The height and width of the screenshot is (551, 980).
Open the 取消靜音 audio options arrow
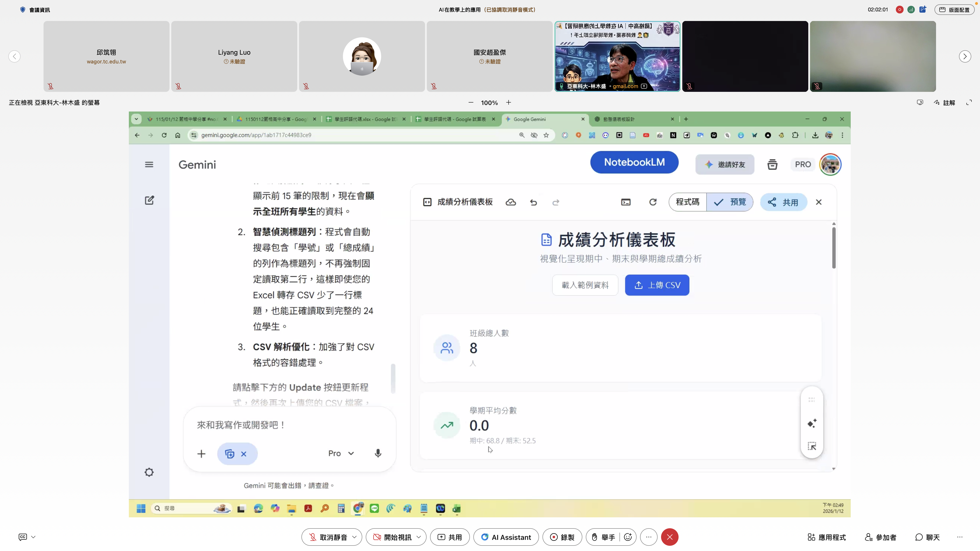click(355, 537)
